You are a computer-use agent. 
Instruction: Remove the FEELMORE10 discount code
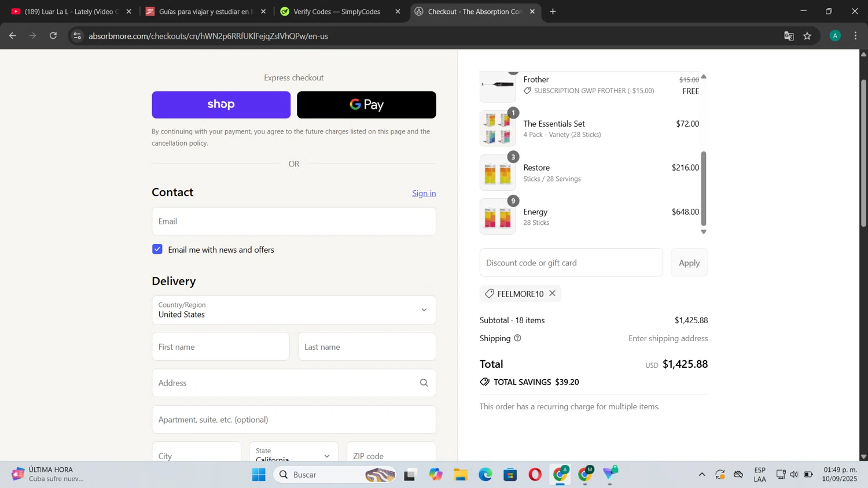553,293
